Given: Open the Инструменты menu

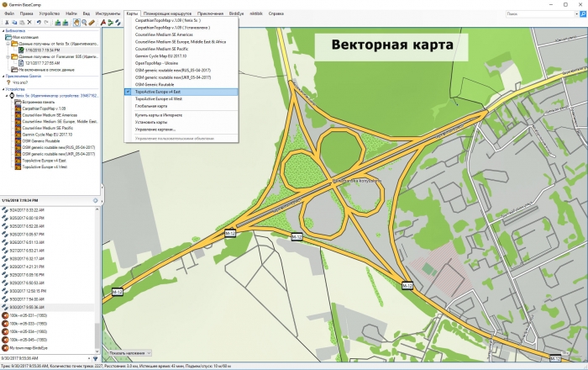Looking at the screenshot, I should (108, 13).
